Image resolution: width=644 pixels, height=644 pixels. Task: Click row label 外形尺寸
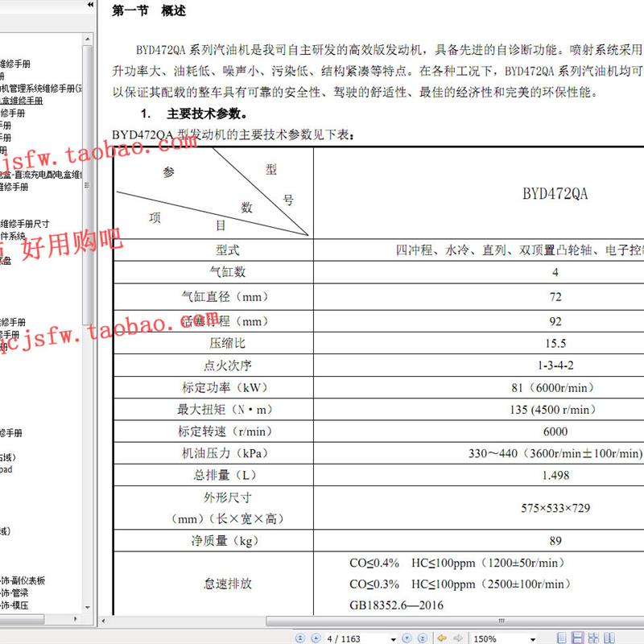point(227,497)
